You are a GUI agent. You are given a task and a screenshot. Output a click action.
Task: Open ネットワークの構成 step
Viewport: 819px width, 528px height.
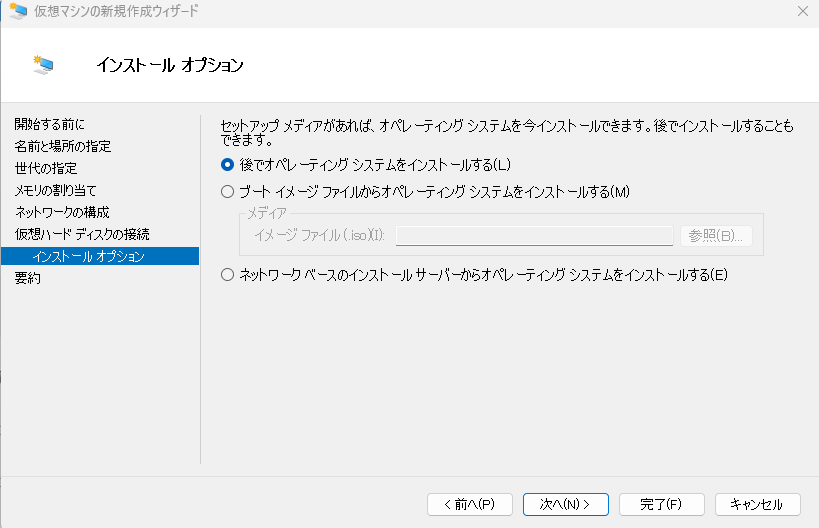coord(62,212)
